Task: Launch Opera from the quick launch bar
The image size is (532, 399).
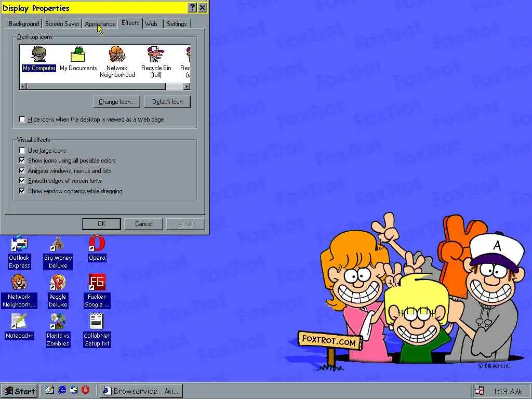Action: click(86, 390)
